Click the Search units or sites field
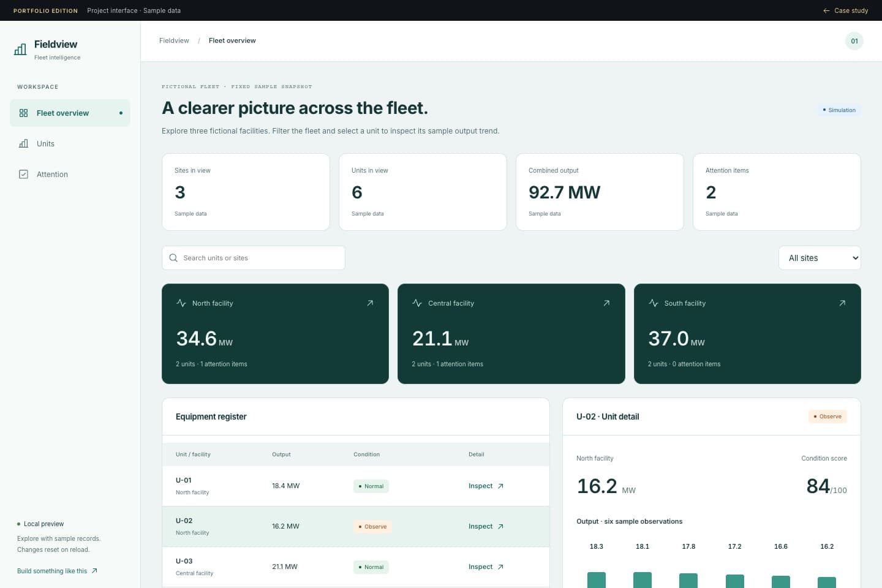Screen dimensions: 882x588 point(254,258)
